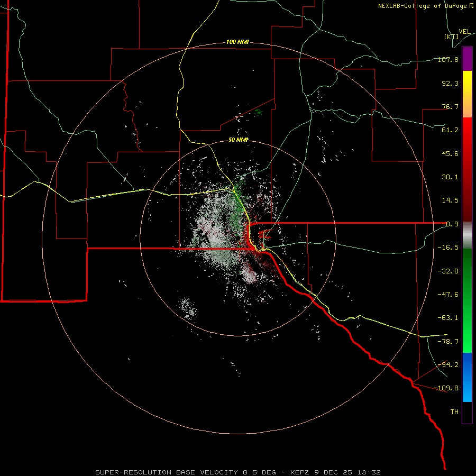This screenshot has height=476, width=476.
Task: Click the 100 NMI range ring label
Action: (x=237, y=42)
